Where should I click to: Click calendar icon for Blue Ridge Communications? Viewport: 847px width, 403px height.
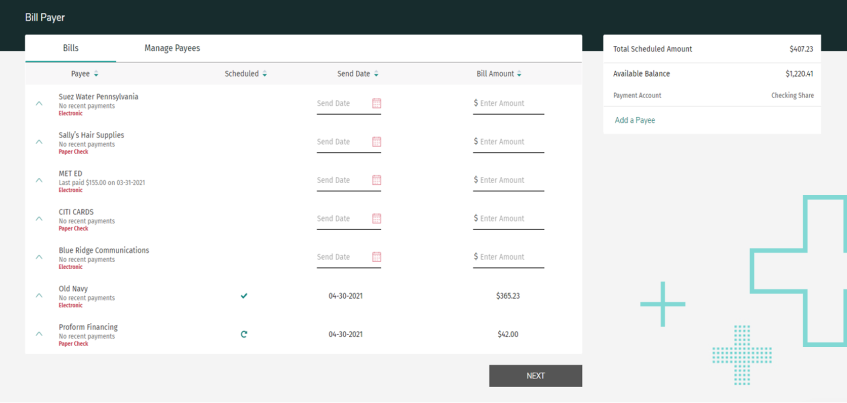tap(377, 257)
